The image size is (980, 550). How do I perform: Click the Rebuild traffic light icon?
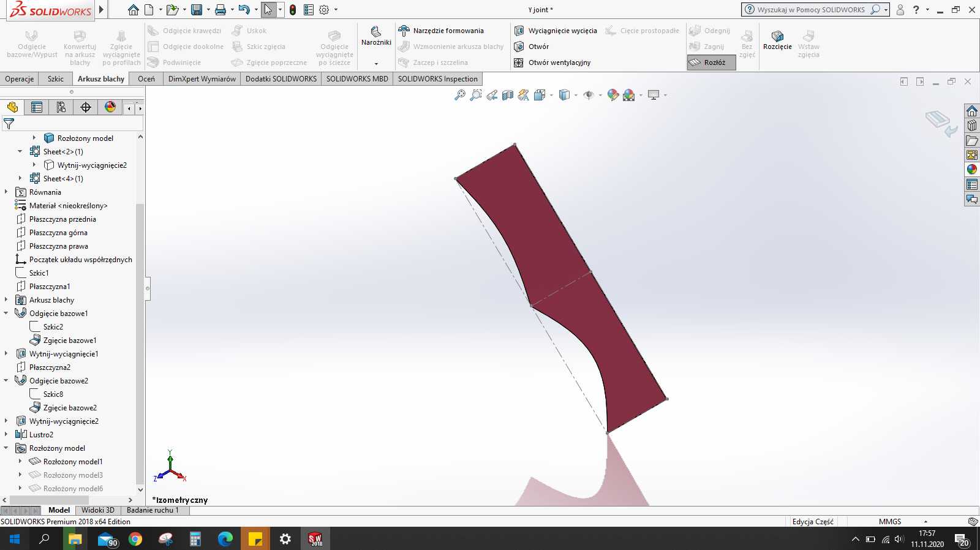[293, 10]
